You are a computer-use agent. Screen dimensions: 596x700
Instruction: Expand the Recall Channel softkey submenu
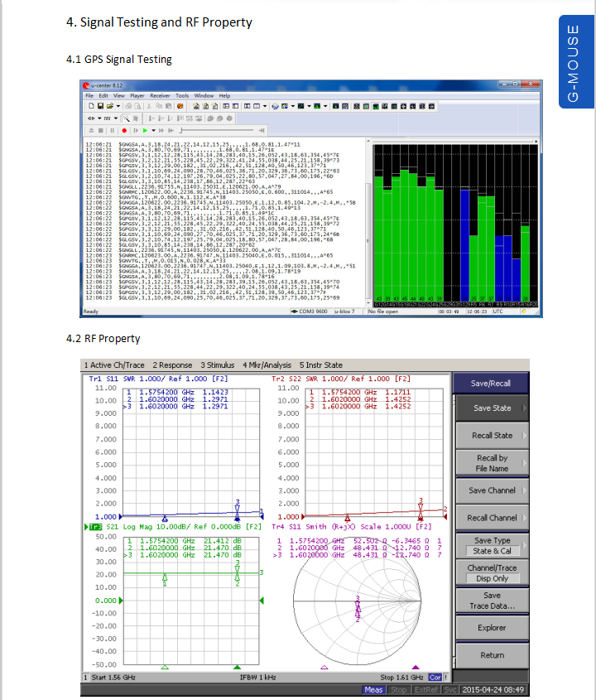tap(492, 518)
